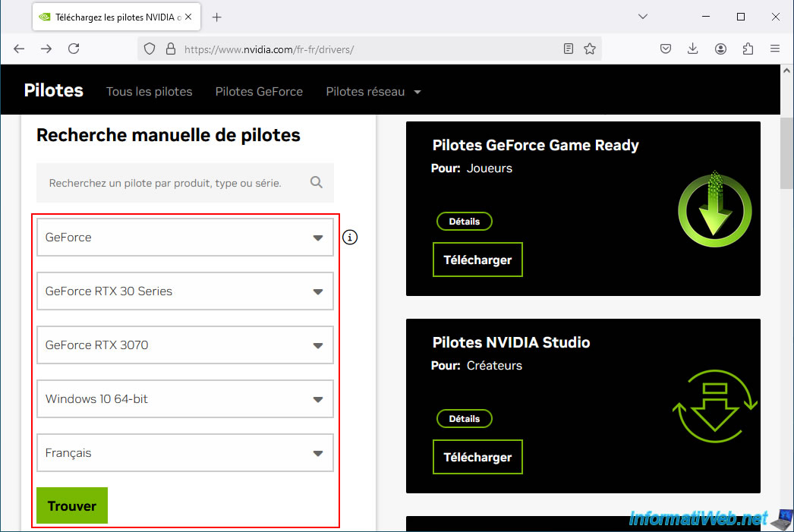Click the search magnifier in driver search
The width and height of the screenshot is (794, 532).
(x=317, y=183)
